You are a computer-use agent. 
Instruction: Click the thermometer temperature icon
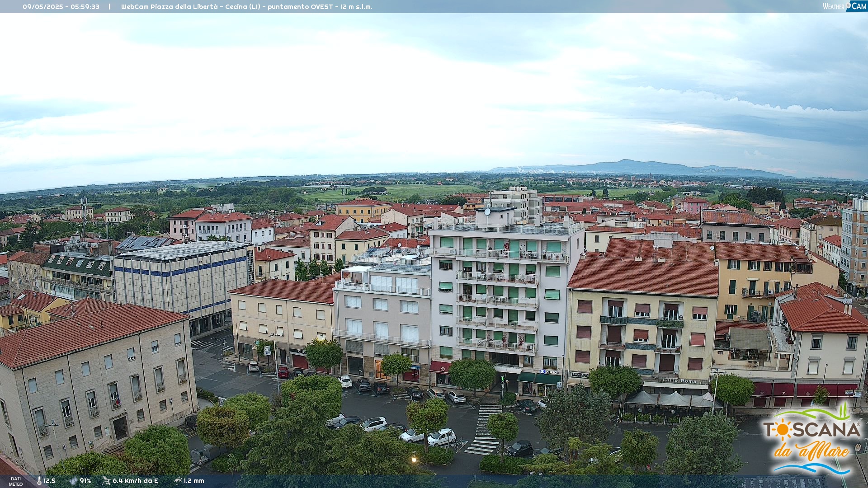click(39, 481)
